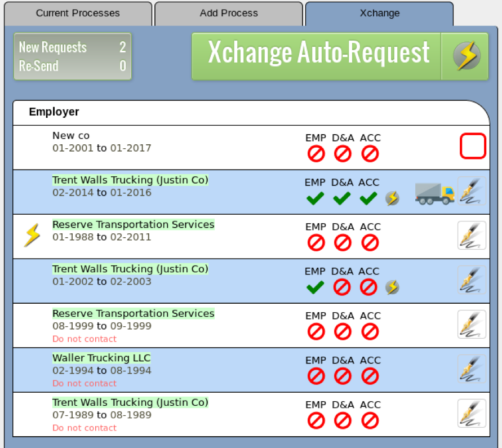Screen dimensions: 502x448
Task: Click signature pen icon for Reserve Transportation 08-1999
Action: [472, 325]
